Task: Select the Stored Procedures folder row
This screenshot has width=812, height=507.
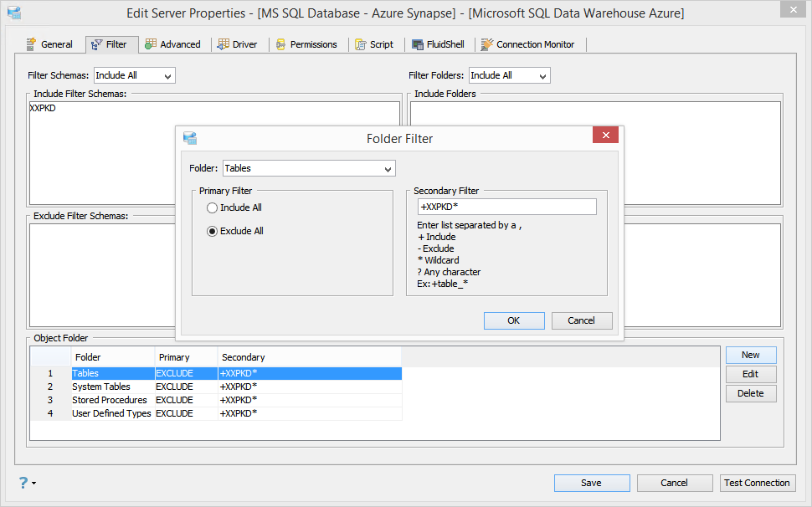Action: [216, 400]
